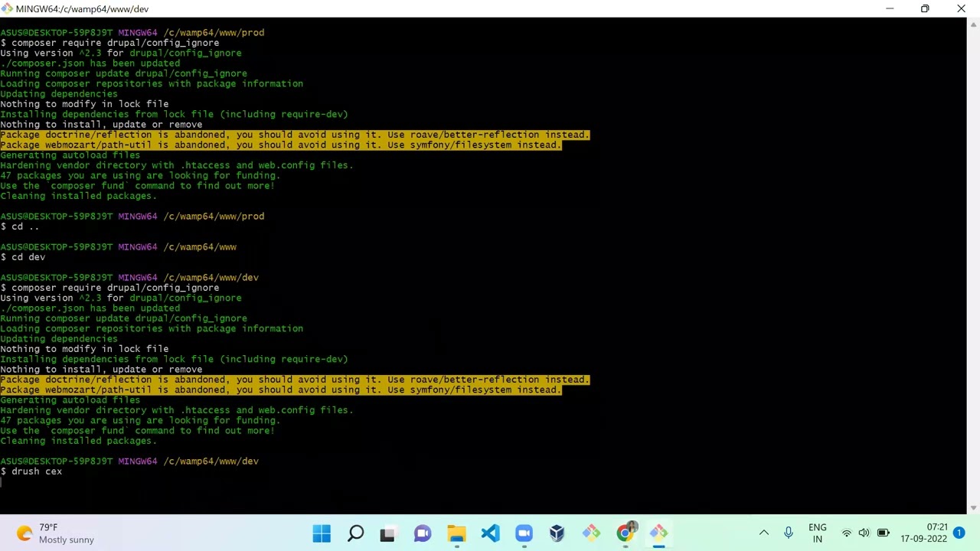Open Task View from the taskbar
Screen dimensions: 980x551
click(x=387, y=533)
